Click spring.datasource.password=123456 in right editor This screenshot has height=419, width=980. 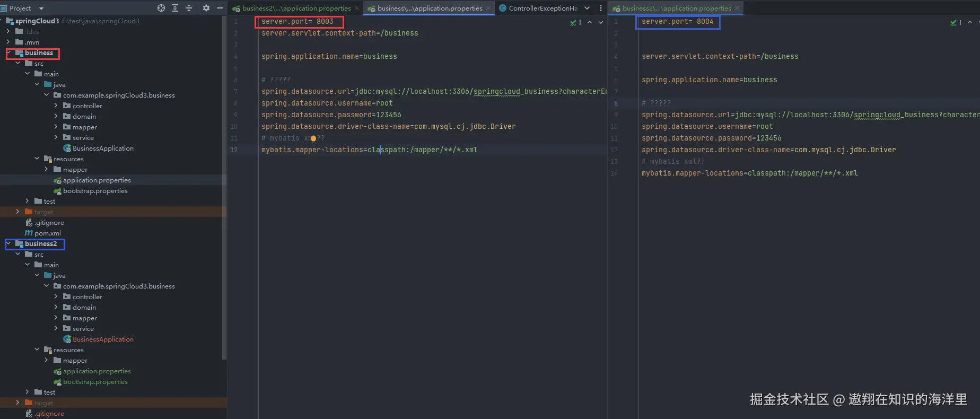coord(711,138)
